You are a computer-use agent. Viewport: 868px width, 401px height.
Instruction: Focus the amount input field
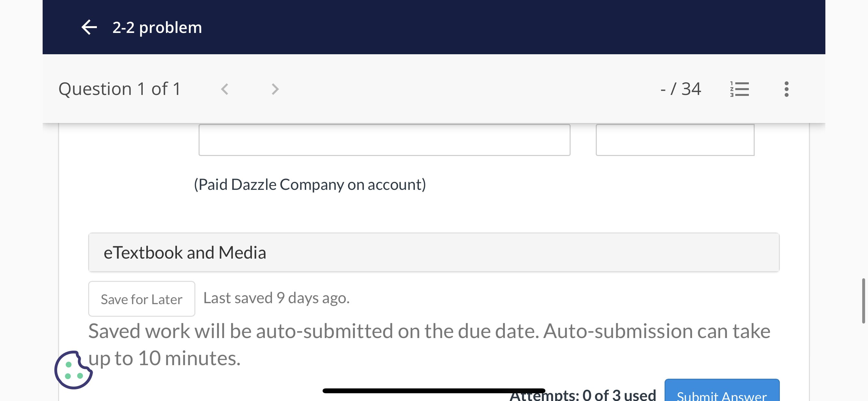675,140
